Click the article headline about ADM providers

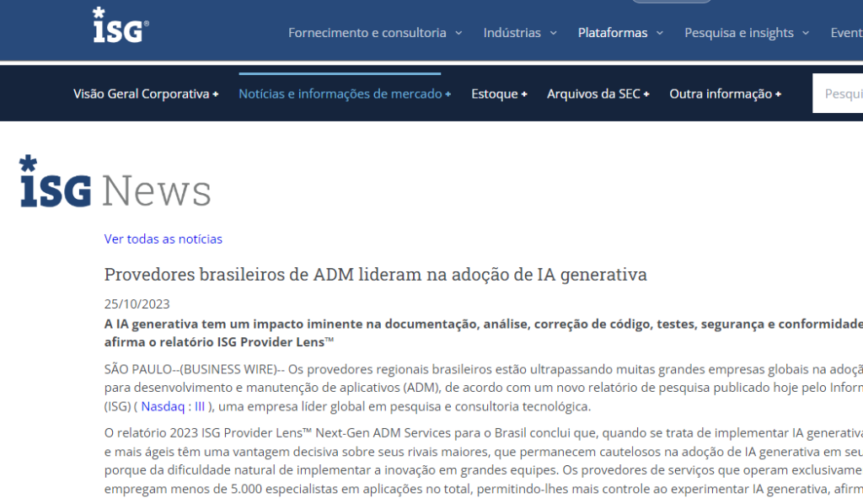pyautogui.click(x=375, y=275)
